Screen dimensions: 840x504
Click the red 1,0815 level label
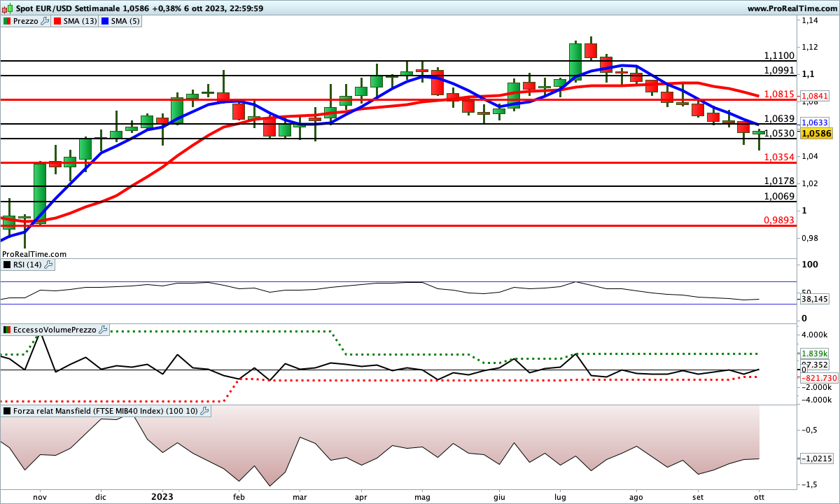tap(779, 94)
